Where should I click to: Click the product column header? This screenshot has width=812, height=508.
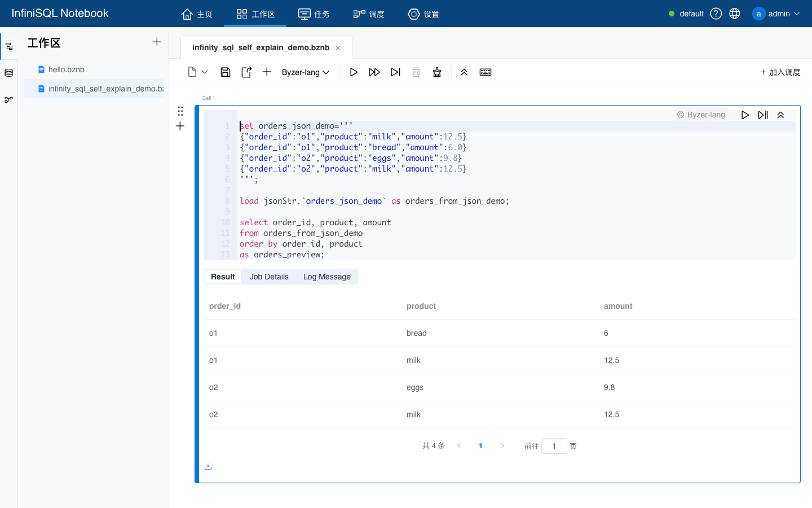point(421,306)
